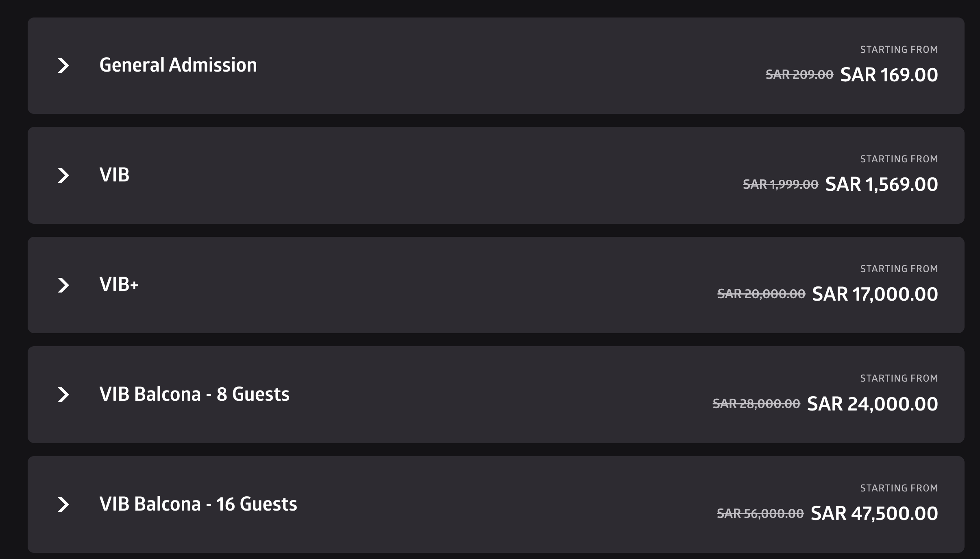Viewport: 980px width, 559px height.
Task: Select the General Admission ticket title
Action: pos(178,65)
